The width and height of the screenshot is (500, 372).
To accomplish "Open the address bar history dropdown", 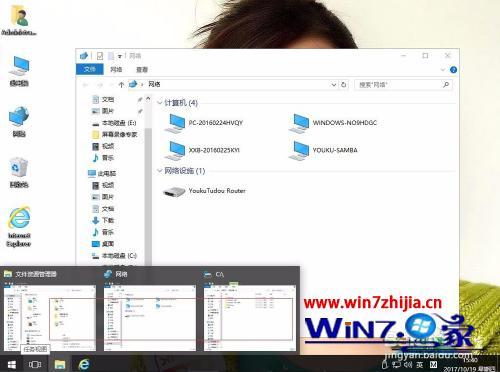I will 334,85.
